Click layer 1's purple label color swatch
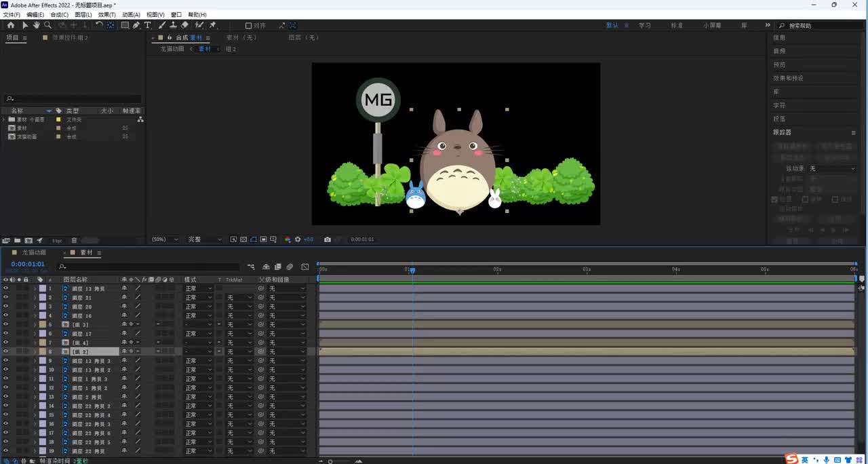Screen dimensions: 868x464 click(42, 288)
